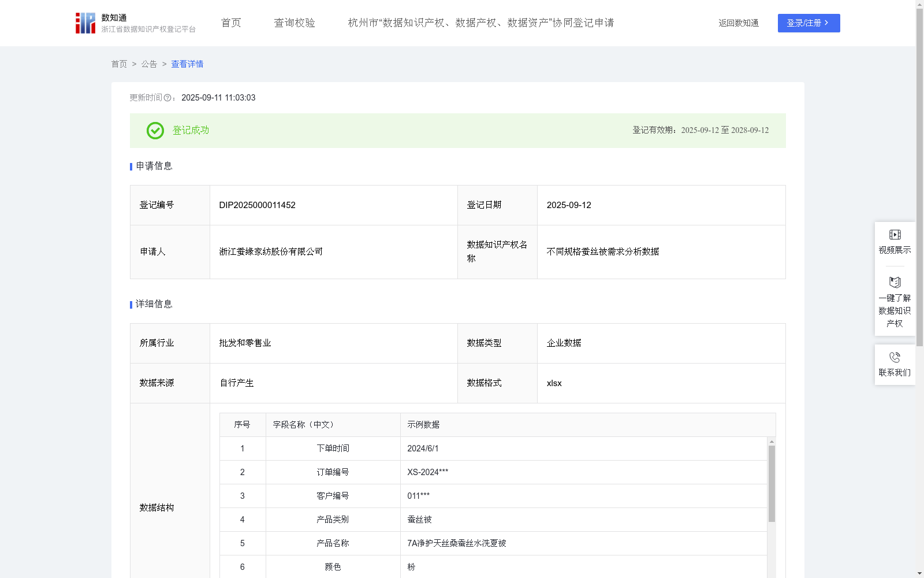
Task: Click the 客户编号 field row
Action: click(494, 496)
